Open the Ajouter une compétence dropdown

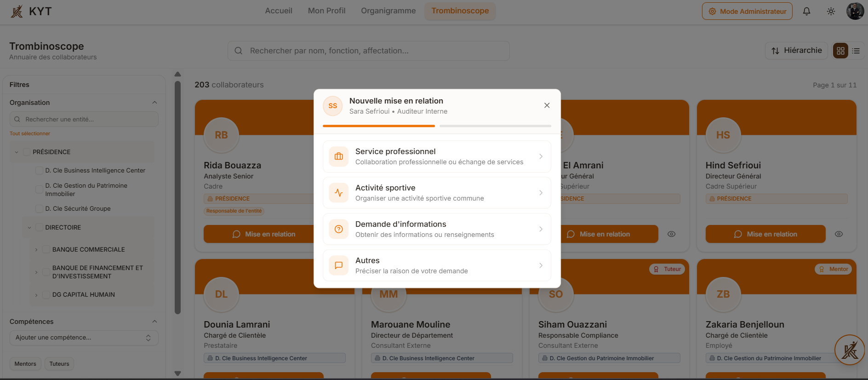pos(84,338)
